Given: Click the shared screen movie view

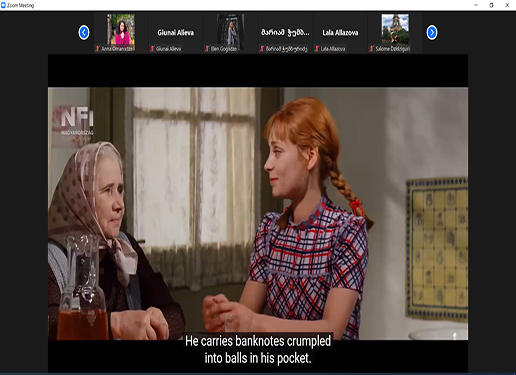Looking at the screenshot, I should coord(258,213).
